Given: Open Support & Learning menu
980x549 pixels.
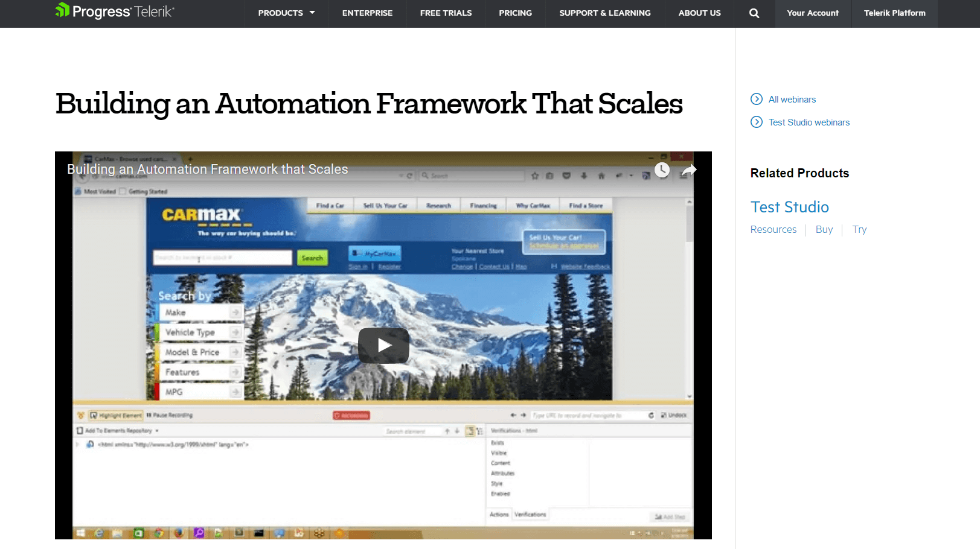Looking at the screenshot, I should [605, 13].
